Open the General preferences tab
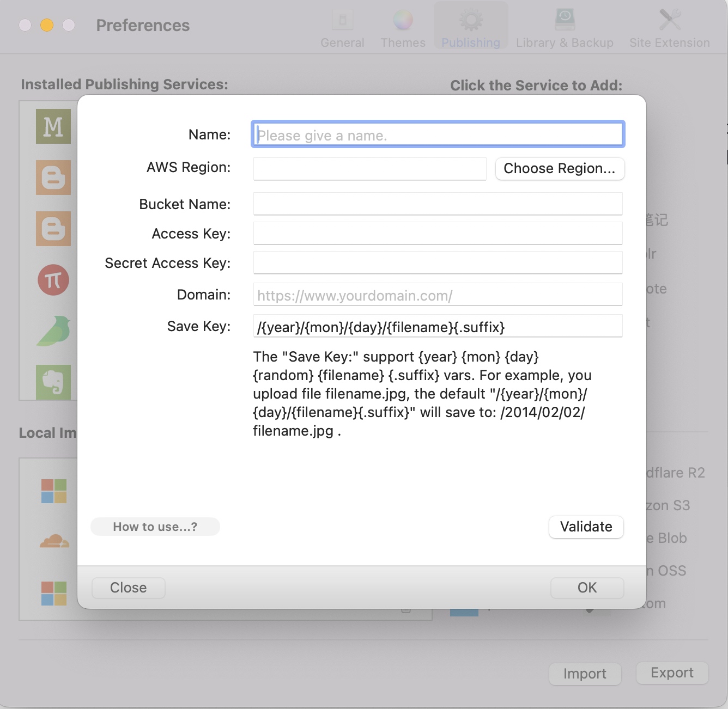728x709 pixels. click(342, 28)
